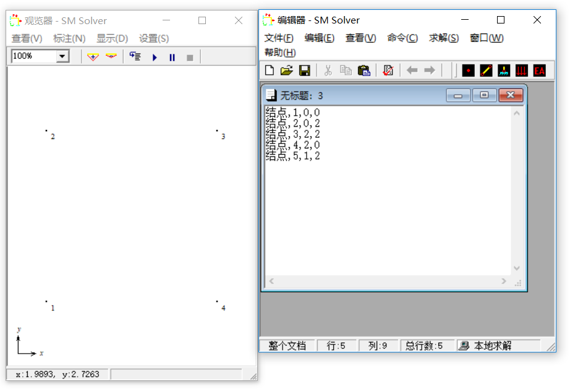Click the document scrollbar up arrow
Screen dimensions: 570x392
[517, 113]
